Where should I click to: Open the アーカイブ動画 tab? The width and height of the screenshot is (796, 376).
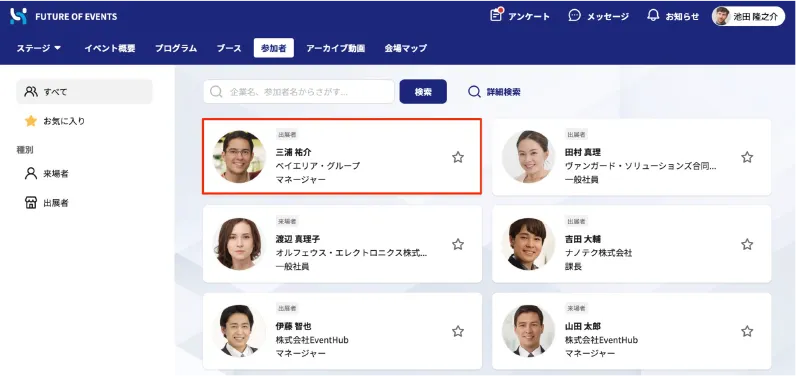[335, 48]
